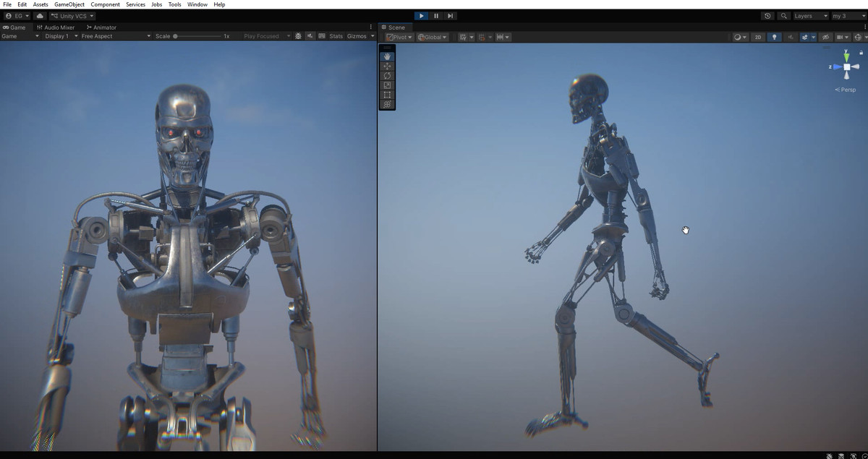Open the Unity VCS dropdown
Viewport: 868px width, 459px height.
(72, 16)
